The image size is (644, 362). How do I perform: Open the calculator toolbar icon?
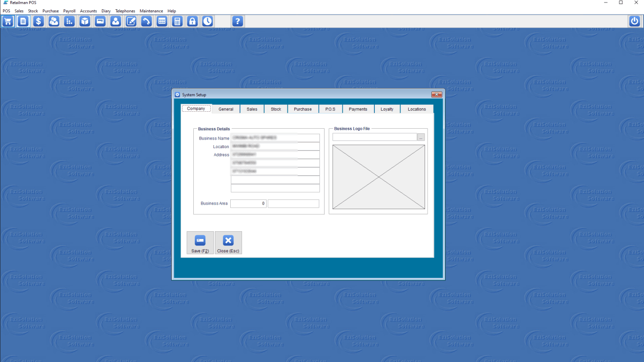(x=177, y=21)
